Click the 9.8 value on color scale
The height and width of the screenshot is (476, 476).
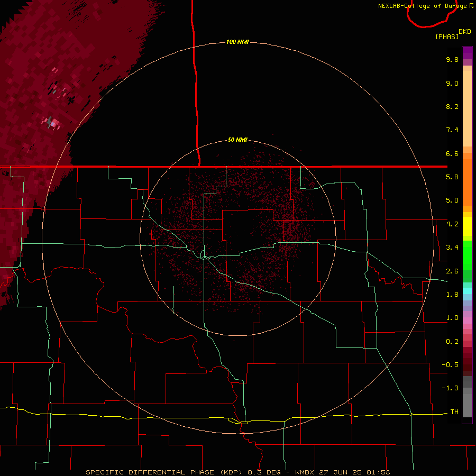click(x=452, y=59)
